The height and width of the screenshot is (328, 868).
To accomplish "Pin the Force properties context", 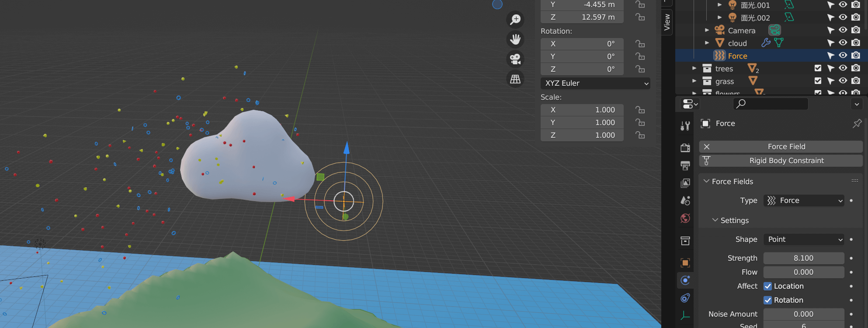I will click(857, 123).
